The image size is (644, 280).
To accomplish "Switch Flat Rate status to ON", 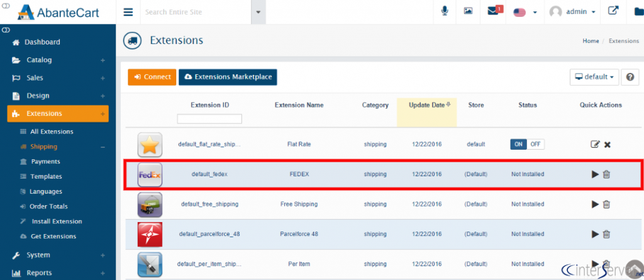I will click(518, 144).
